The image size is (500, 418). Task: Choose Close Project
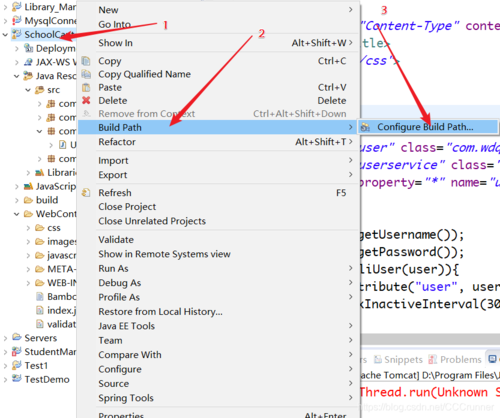(219, 207)
